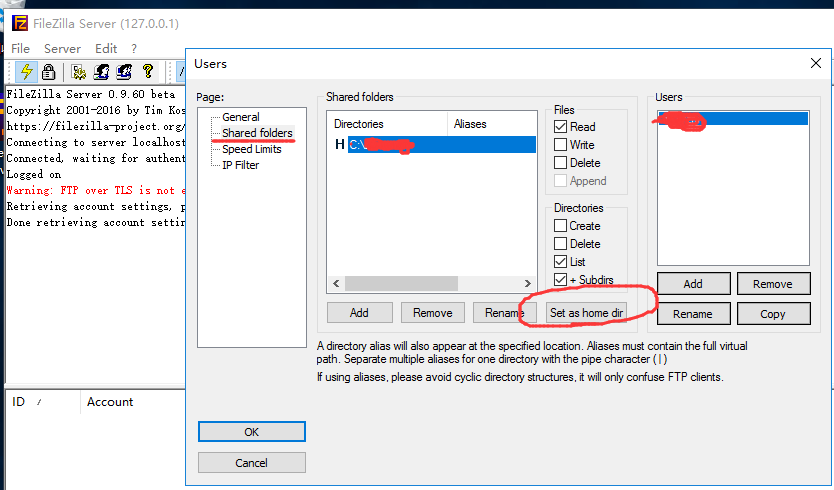Click the lightning bolt server active icon
834x490 pixels.
click(x=25, y=71)
